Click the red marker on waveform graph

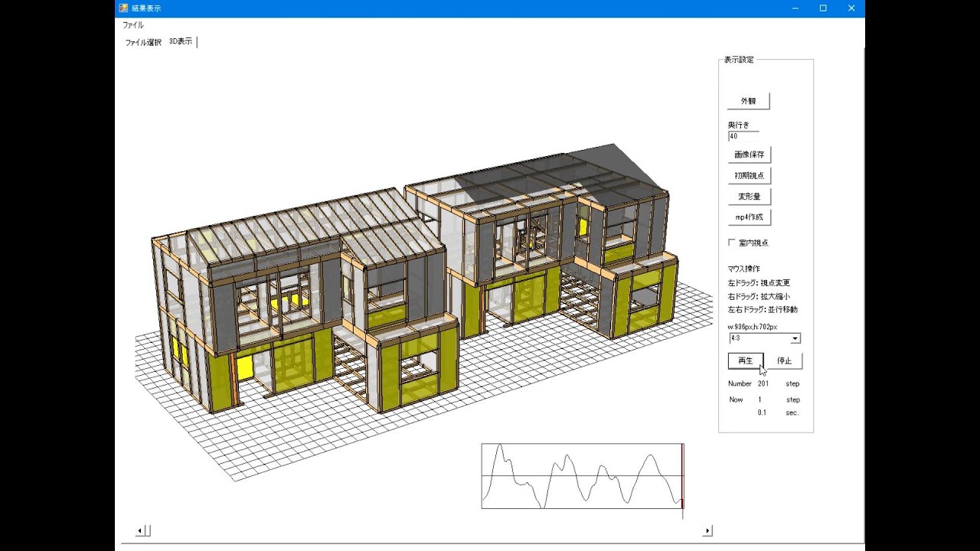click(x=682, y=476)
